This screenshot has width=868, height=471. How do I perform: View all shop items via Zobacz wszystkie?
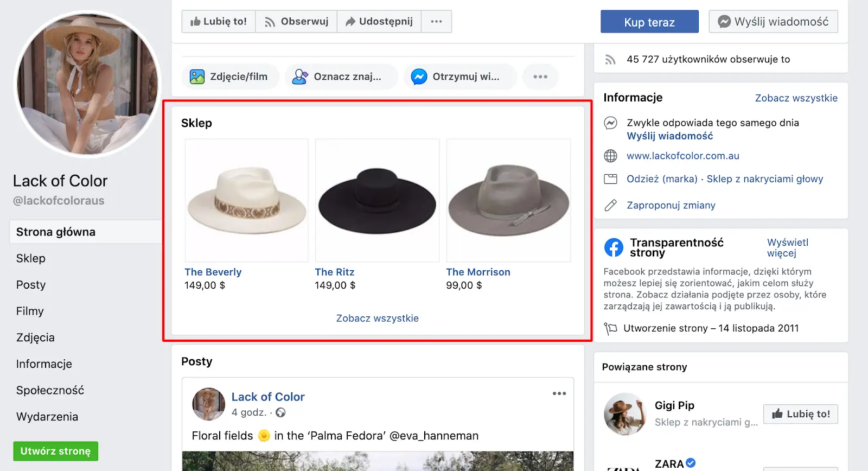click(377, 318)
